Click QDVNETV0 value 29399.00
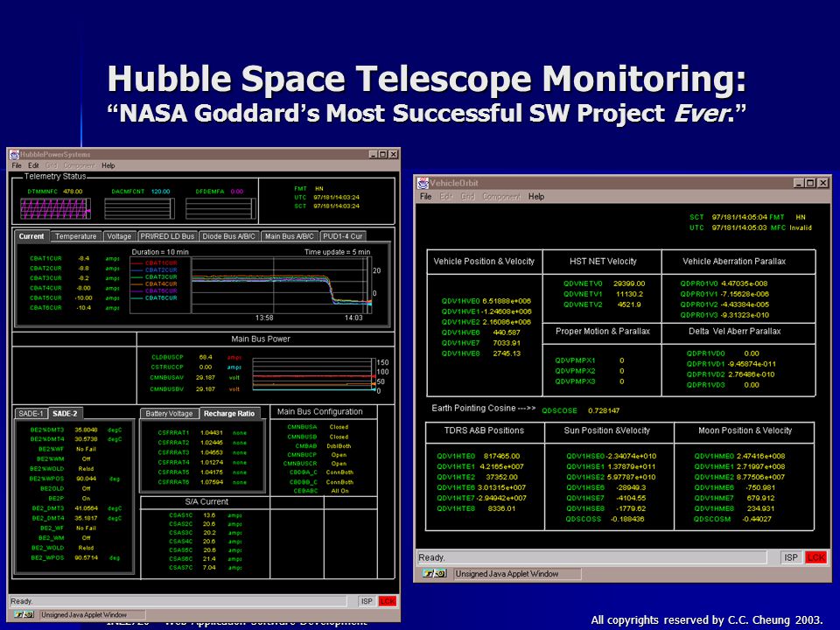 pos(629,283)
